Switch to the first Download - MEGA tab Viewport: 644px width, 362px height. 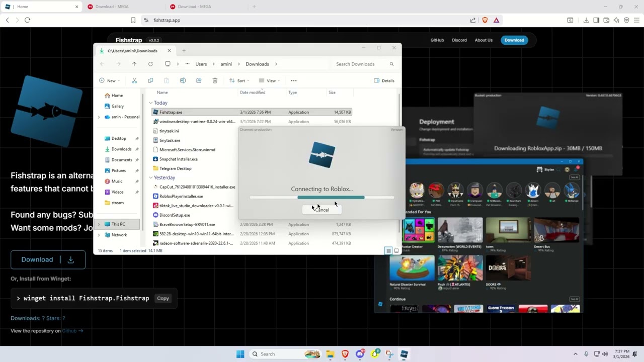click(x=123, y=7)
